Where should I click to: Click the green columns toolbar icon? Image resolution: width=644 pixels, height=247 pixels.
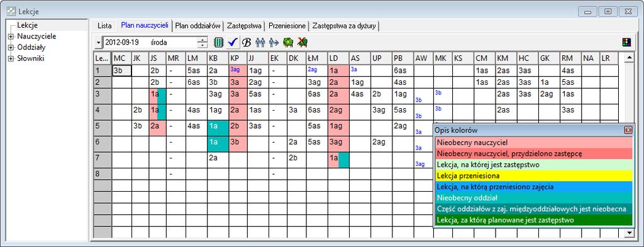(x=219, y=42)
